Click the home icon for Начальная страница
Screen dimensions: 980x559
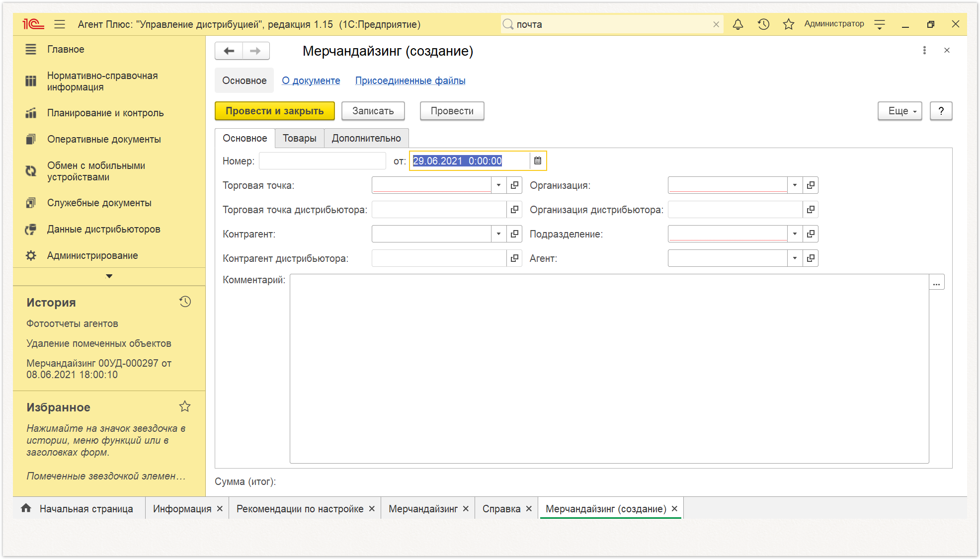coord(26,508)
